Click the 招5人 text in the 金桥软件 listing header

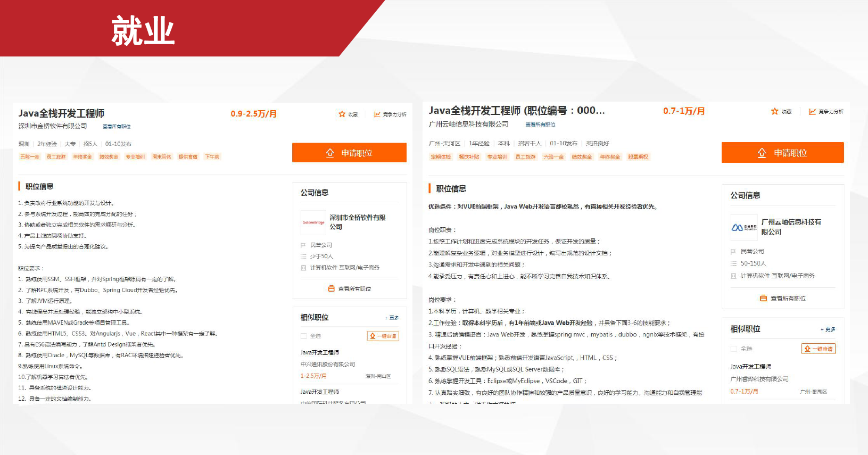(90, 144)
